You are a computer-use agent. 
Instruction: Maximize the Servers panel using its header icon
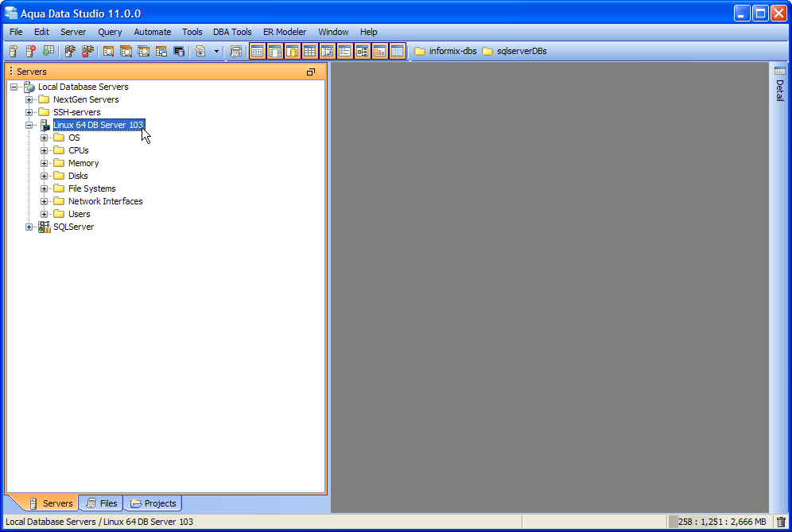(311, 72)
